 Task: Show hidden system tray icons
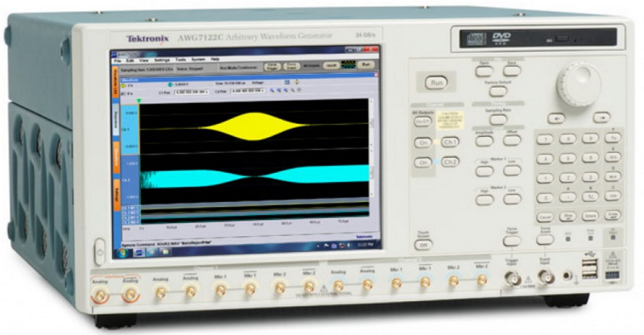(x=319, y=246)
